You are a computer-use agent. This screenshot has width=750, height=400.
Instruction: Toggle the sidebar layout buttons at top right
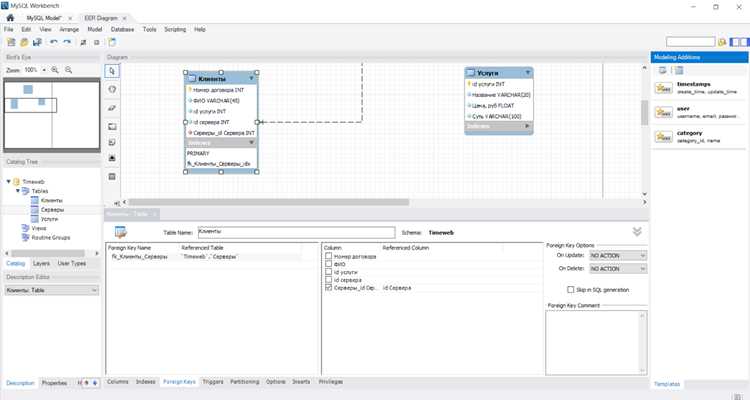[739, 42]
